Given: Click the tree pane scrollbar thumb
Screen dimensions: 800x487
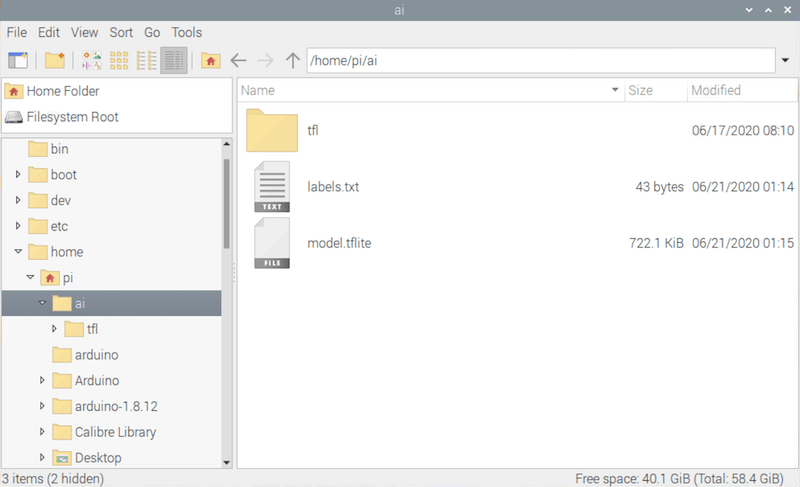Looking at the screenshot, I should coord(227,204).
